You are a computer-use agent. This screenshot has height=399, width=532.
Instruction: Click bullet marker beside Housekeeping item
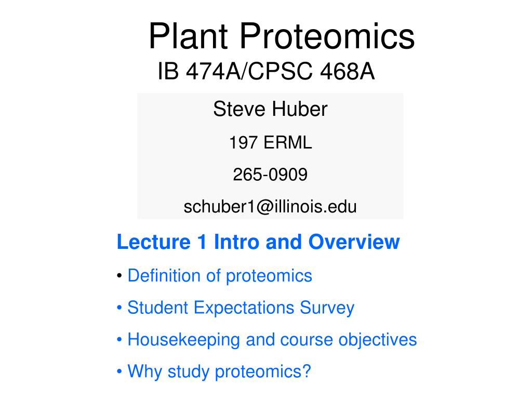119,339
